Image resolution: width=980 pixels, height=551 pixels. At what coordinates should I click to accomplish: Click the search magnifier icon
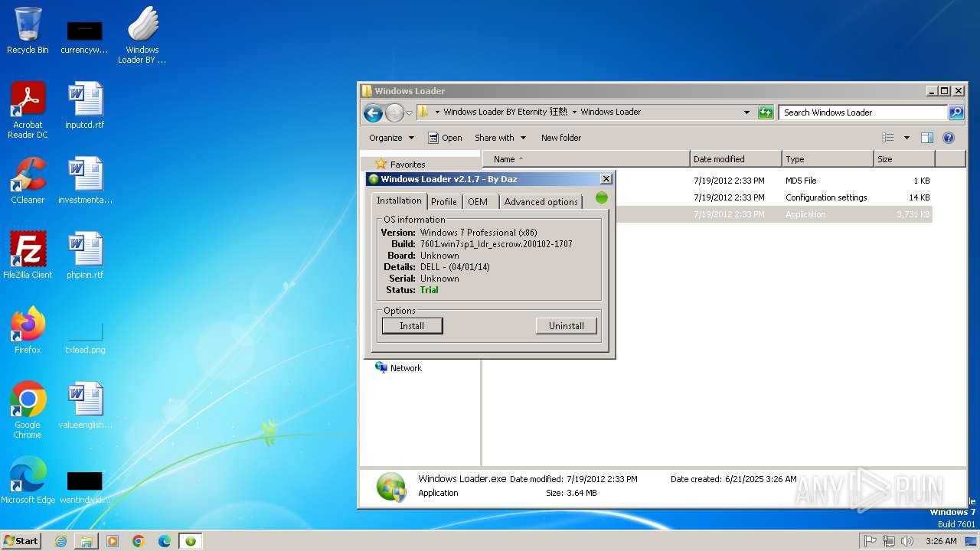[x=955, y=112]
